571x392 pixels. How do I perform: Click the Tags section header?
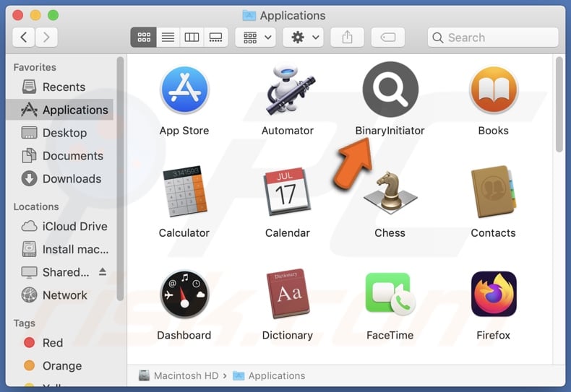[25, 323]
